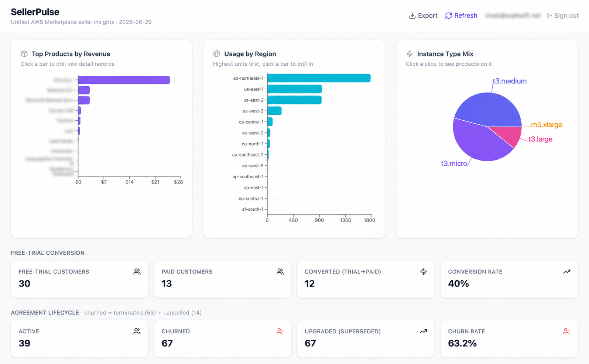Click the Export button label
Viewport: 589px width, 364px height.
coord(428,16)
